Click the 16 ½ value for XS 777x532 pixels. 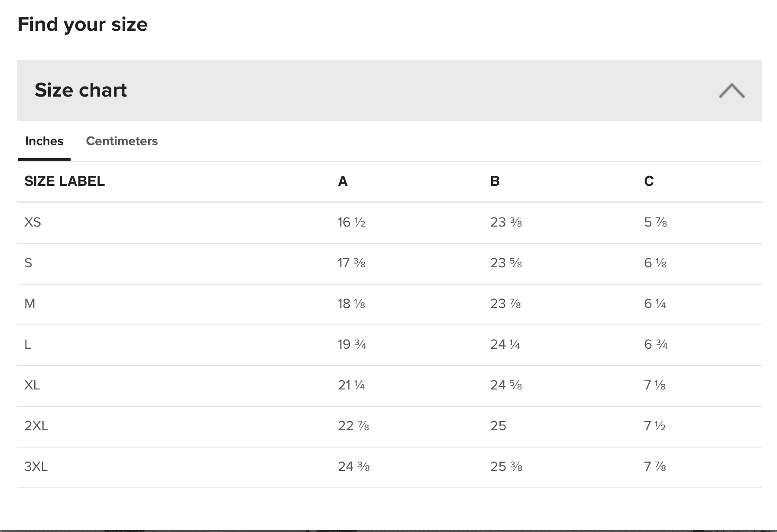[351, 222]
